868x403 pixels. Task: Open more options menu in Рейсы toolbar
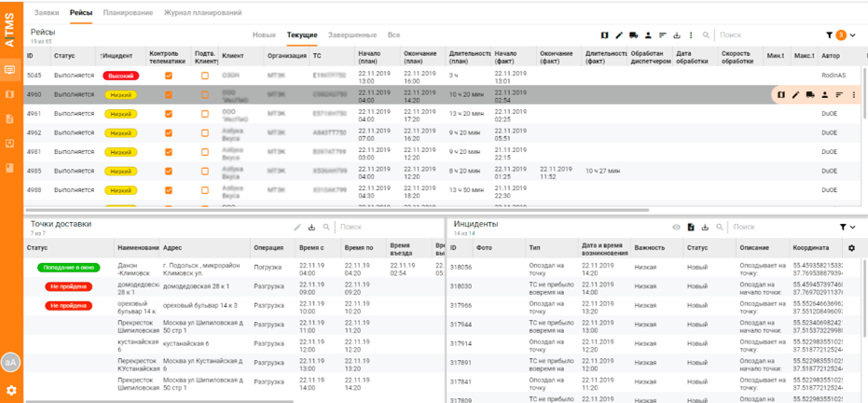(691, 35)
